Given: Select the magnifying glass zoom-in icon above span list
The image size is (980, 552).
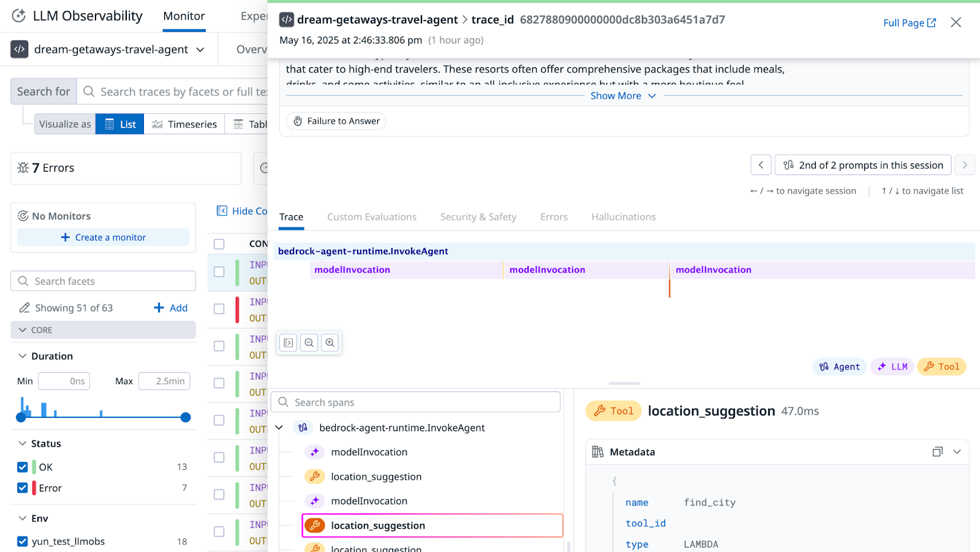Looking at the screenshot, I should [x=330, y=342].
